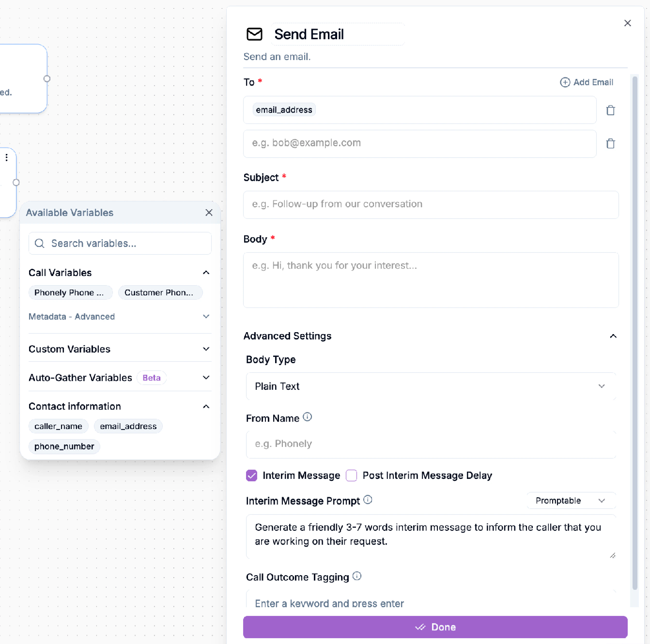Close the Available Variables panel

click(x=209, y=213)
